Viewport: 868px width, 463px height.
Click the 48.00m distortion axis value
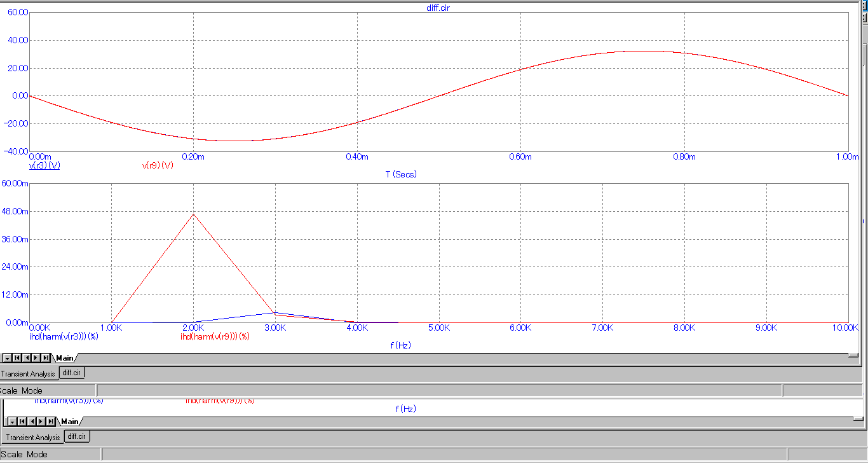(16, 211)
